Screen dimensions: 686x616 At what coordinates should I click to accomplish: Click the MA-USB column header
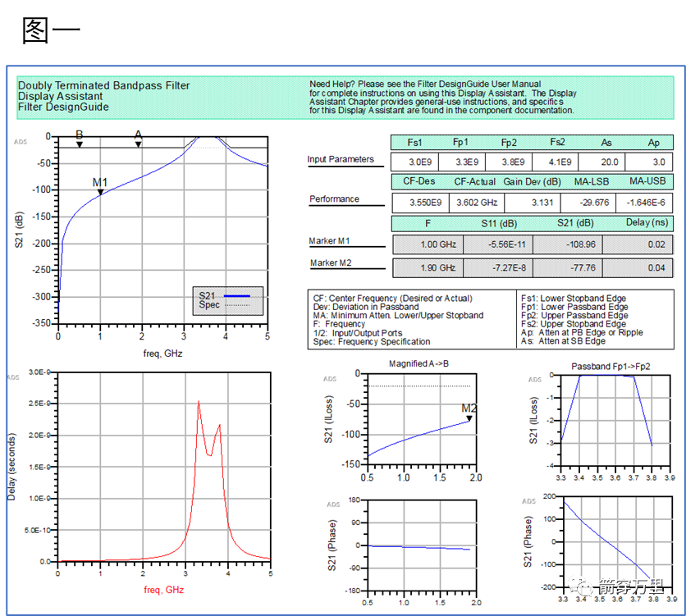(647, 181)
